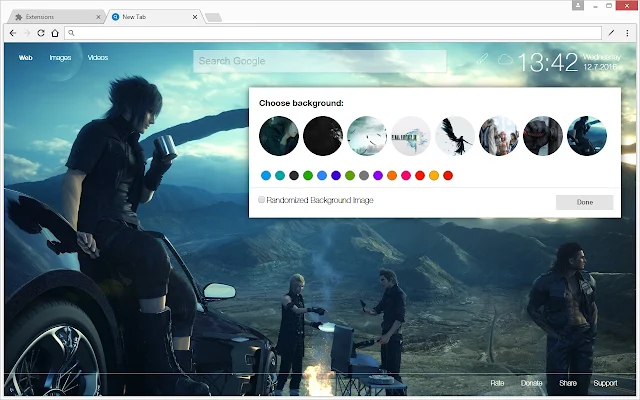The width and height of the screenshot is (640, 400).
Task: Choose the black winged figure background thumbnail
Action: point(455,136)
